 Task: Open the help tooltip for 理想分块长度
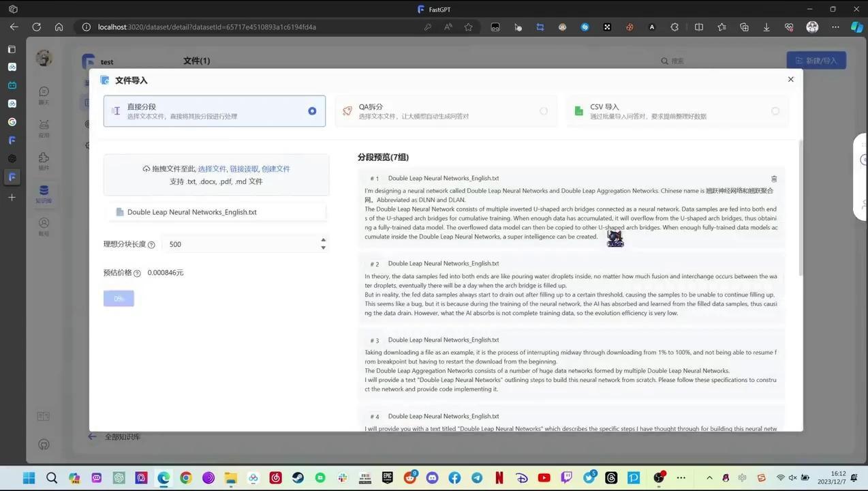pyautogui.click(x=151, y=245)
